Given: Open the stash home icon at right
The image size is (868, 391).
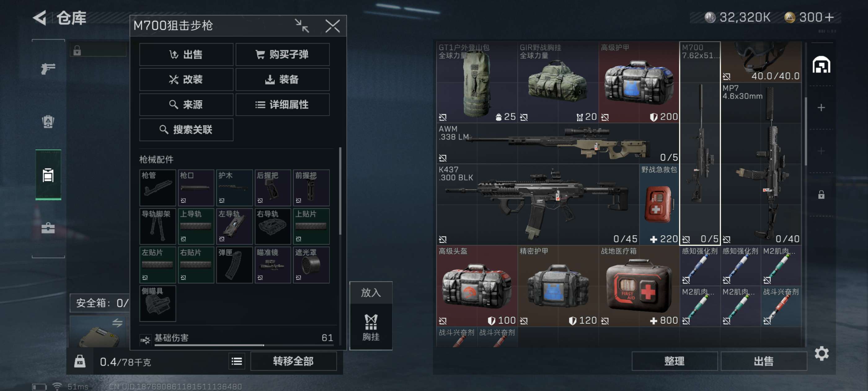Looking at the screenshot, I should 821,64.
